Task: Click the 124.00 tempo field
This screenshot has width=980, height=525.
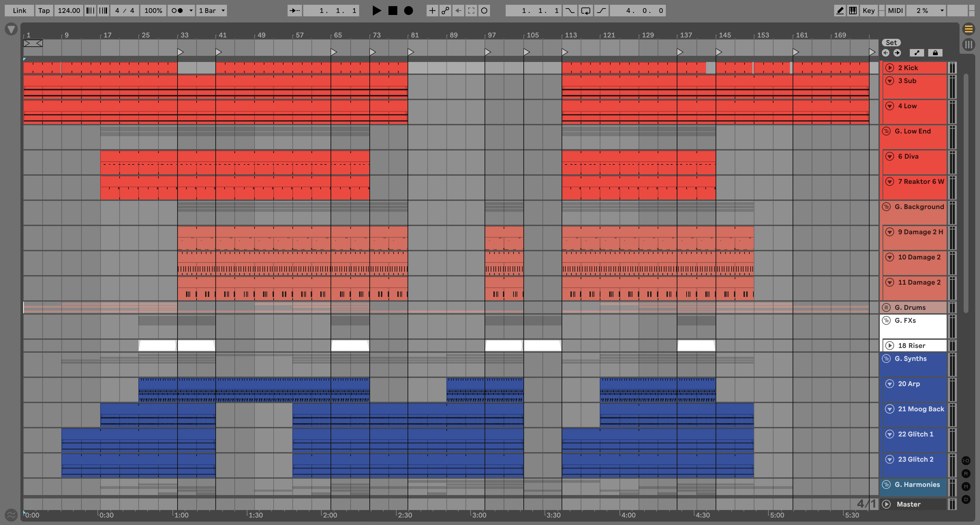Action: pos(68,10)
